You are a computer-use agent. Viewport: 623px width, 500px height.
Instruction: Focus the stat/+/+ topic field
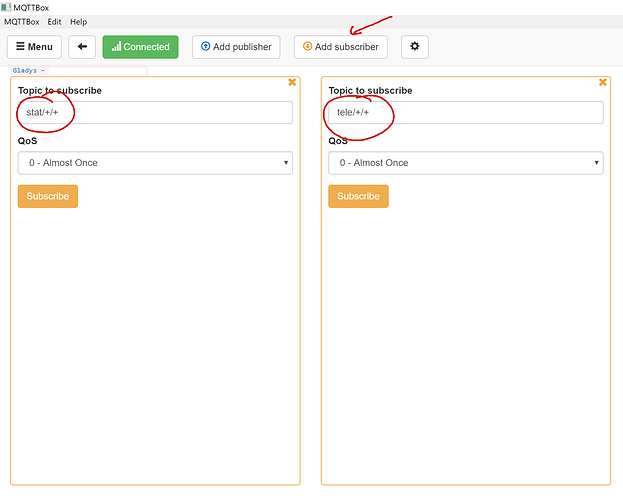tap(155, 112)
